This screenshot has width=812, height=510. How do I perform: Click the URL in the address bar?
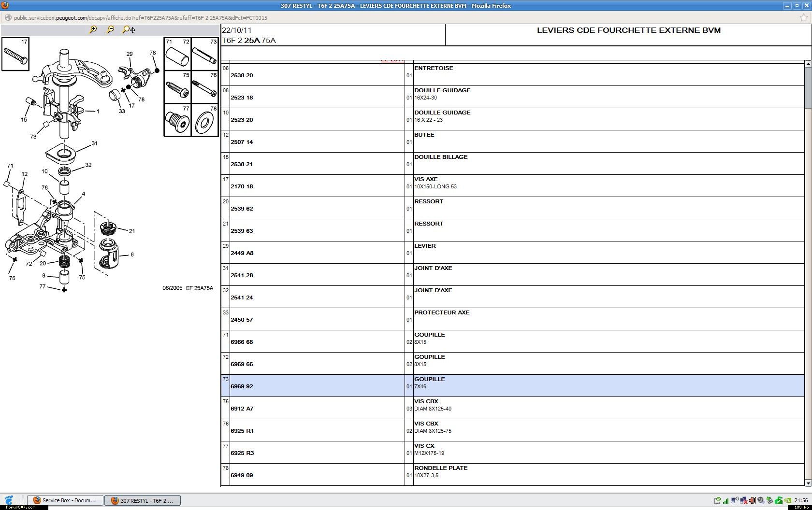point(141,18)
